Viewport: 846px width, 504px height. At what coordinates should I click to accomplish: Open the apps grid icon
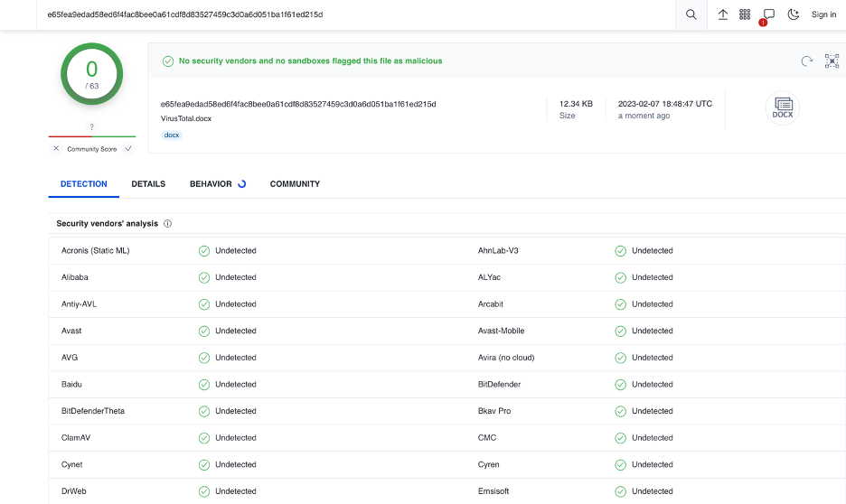[x=745, y=14]
